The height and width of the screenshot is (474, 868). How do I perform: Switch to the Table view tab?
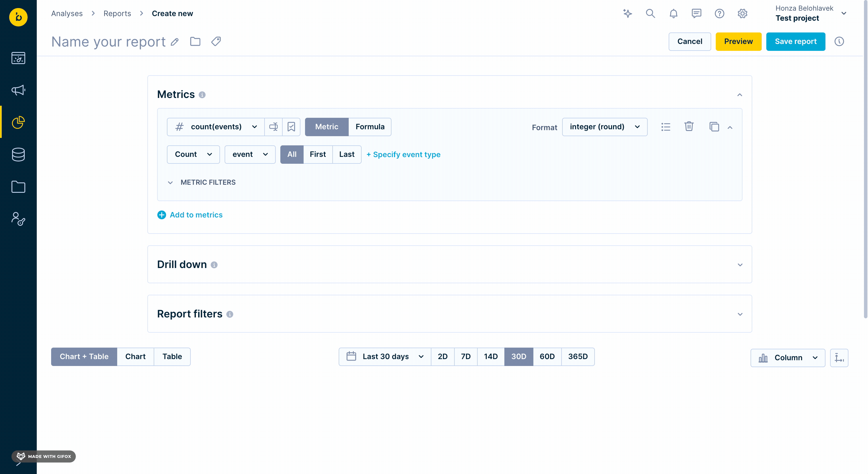pos(172,357)
